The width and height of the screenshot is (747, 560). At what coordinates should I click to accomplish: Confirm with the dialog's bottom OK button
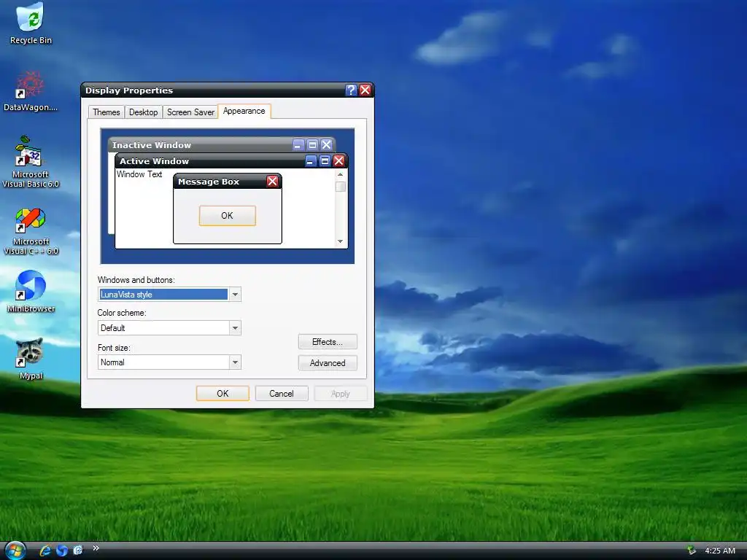[222, 393]
